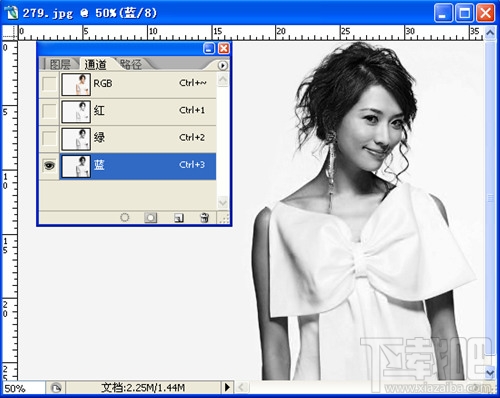Click horizontal scrollbar left arrow
Image resolution: width=500 pixels, height=398 pixels.
[x=242, y=387]
